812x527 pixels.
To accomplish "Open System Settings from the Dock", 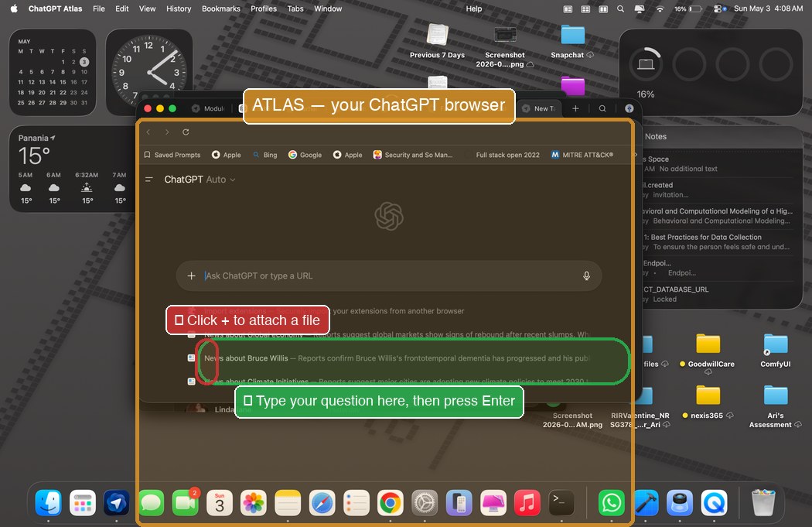I will click(425, 503).
